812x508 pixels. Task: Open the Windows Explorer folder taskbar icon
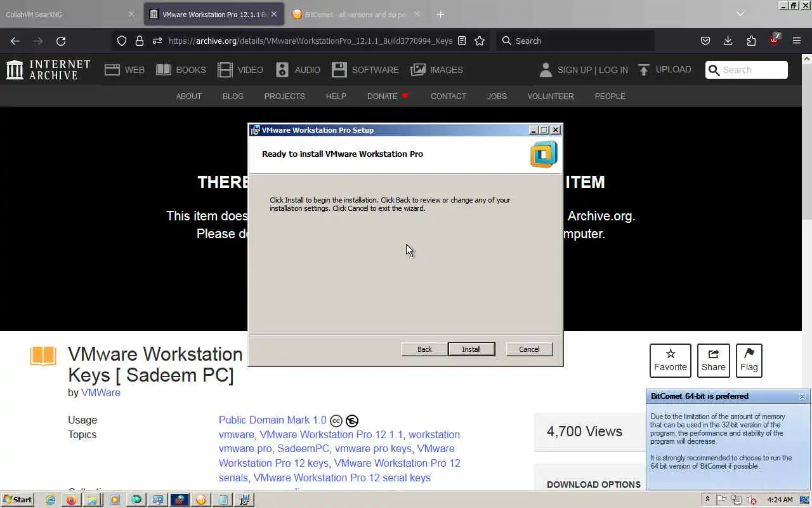92,500
